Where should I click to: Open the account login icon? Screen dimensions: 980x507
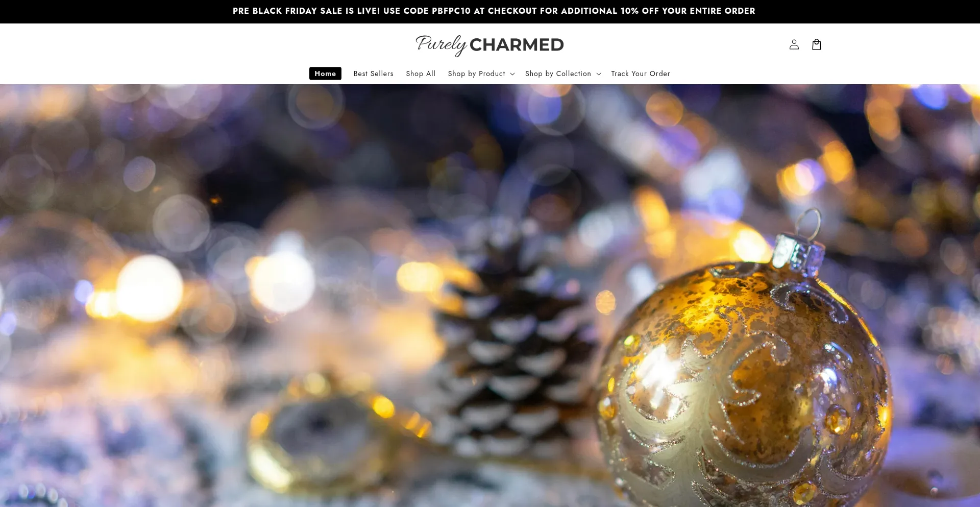click(x=794, y=44)
